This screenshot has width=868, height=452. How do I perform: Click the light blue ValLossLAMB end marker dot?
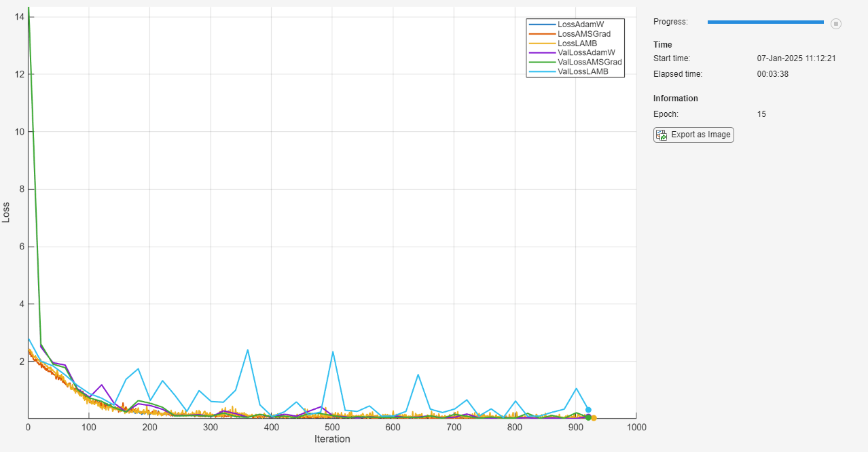588,410
